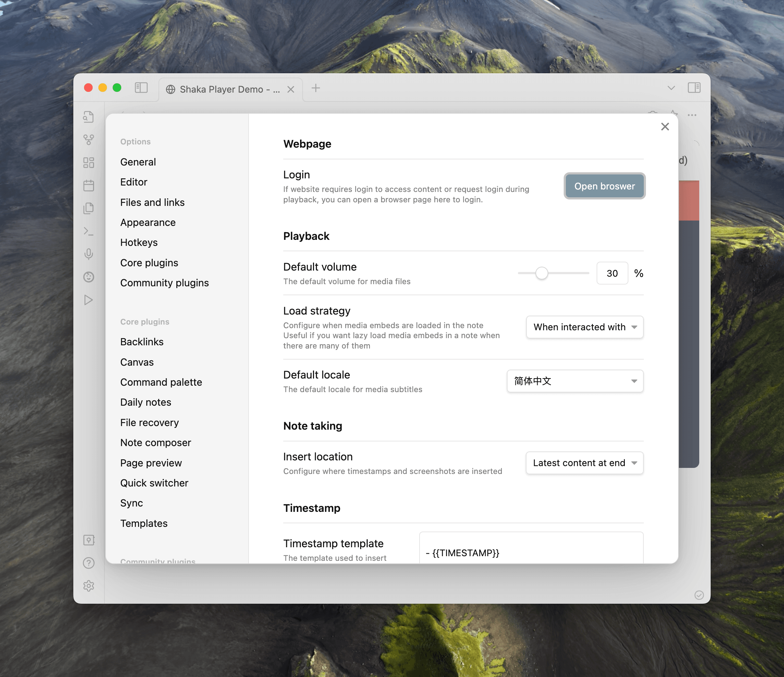The image size is (784, 677).
Task: Switch to the Hotkeys settings tab
Action: pos(139,242)
